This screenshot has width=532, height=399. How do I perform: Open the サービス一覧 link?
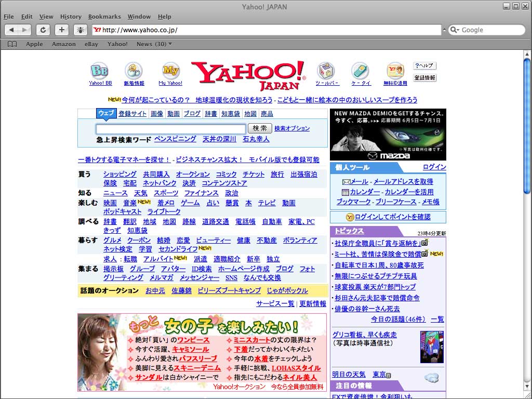point(275,303)
